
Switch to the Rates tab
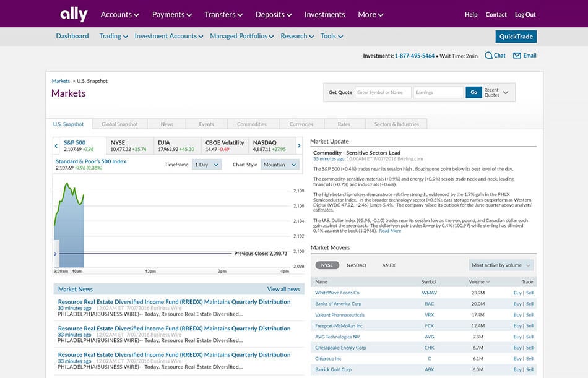coord(344,124)
